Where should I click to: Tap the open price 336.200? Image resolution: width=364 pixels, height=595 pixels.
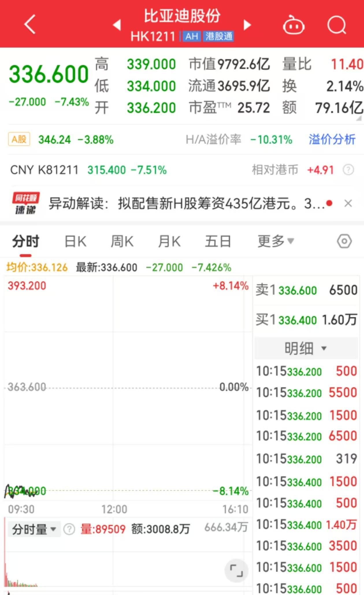(151, 108)
